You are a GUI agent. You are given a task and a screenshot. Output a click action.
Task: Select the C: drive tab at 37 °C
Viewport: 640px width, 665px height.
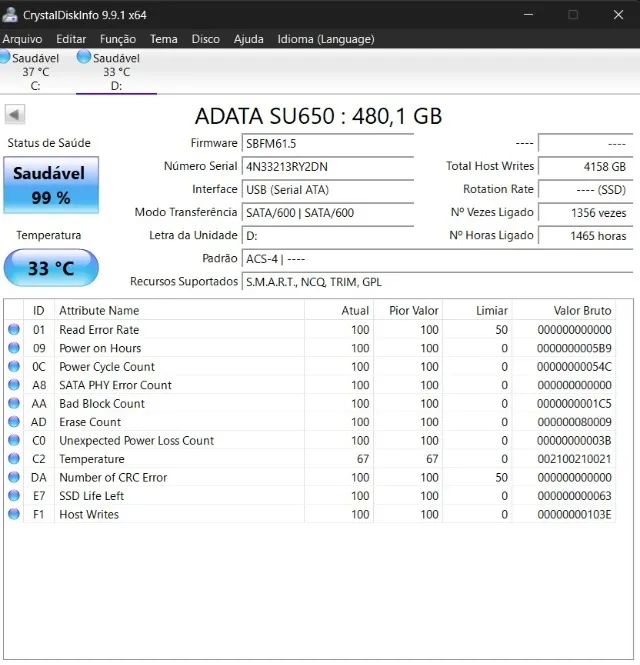(36, 71)
